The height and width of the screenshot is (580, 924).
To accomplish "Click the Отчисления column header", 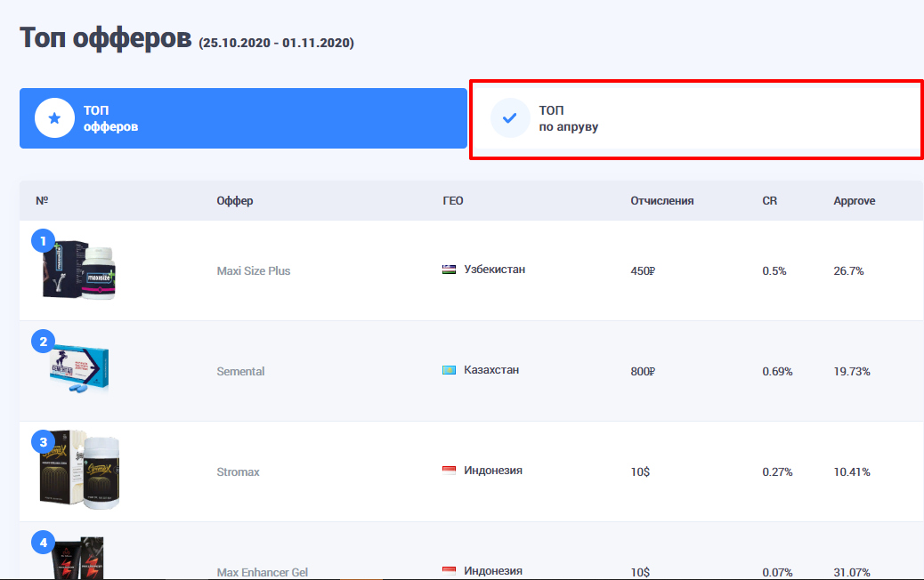I will point(661,201).
